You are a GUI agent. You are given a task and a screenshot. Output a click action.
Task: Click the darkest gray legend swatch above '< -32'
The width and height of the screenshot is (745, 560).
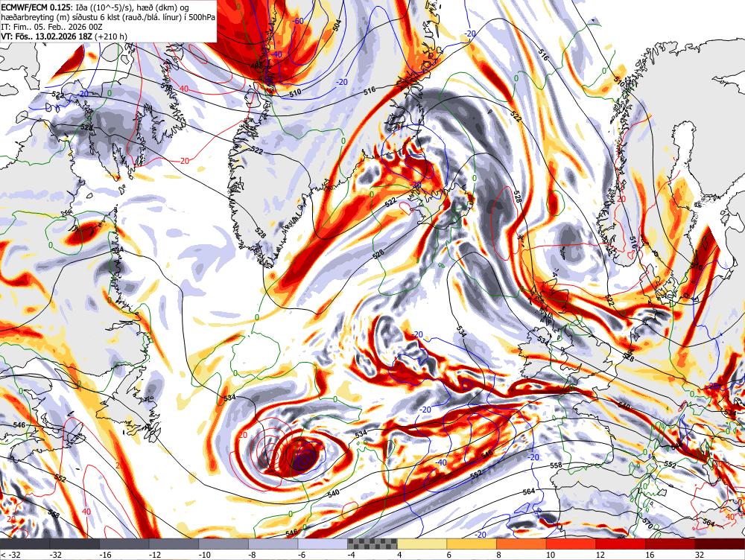[x=25, y=544]
